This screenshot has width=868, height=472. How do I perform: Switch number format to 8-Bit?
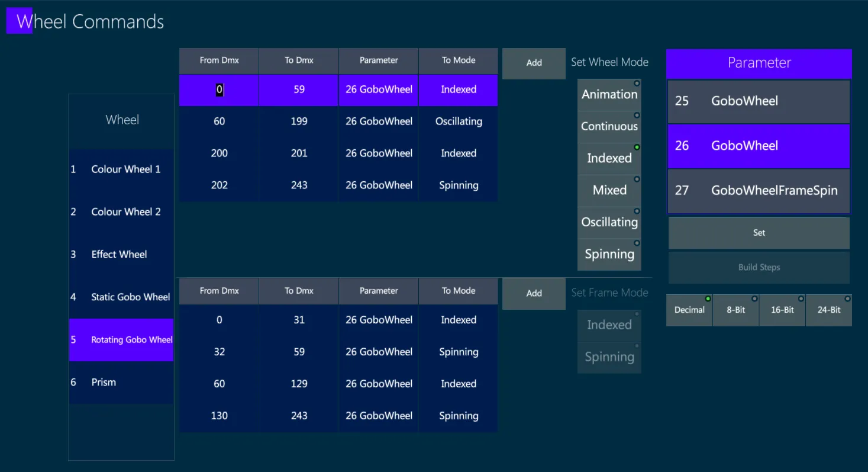(736, 310)
